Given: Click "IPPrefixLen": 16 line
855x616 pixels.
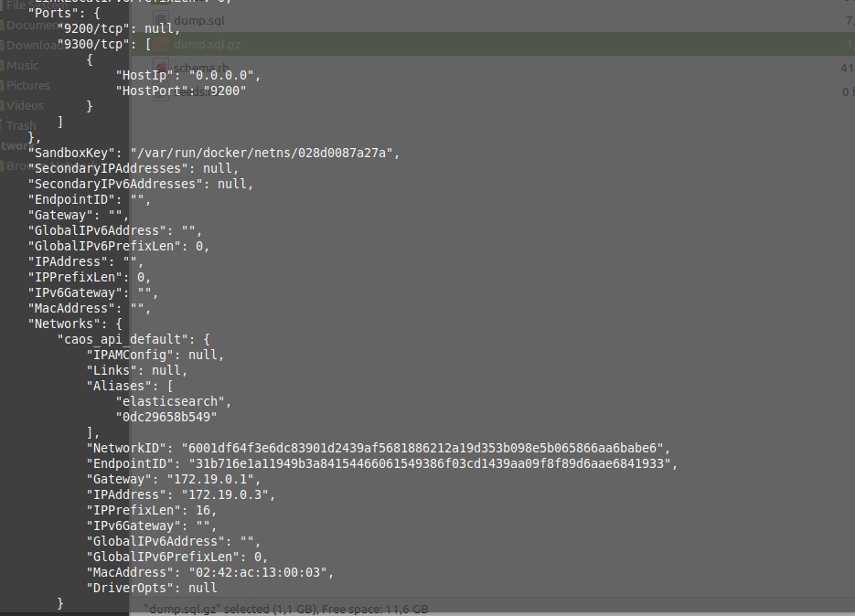Looking at the screenshot, I should (x=152, y=510).
